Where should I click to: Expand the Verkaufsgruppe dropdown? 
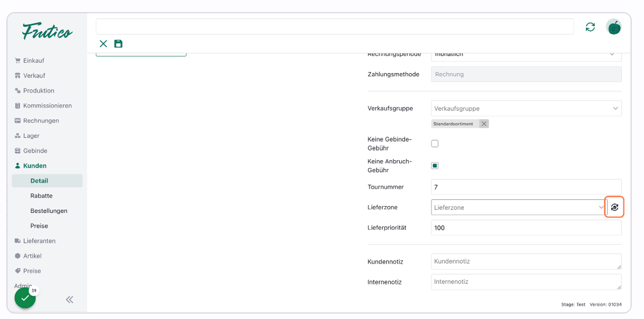526,109
